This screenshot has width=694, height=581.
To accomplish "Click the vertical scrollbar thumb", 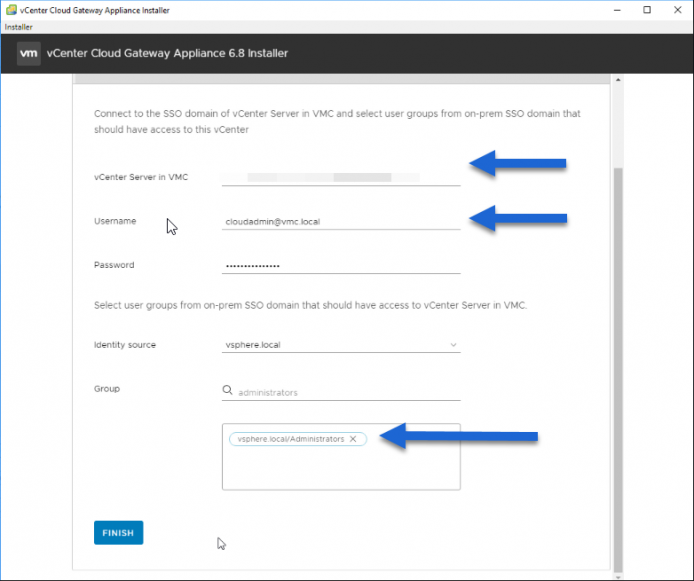I will pos(618,369).
